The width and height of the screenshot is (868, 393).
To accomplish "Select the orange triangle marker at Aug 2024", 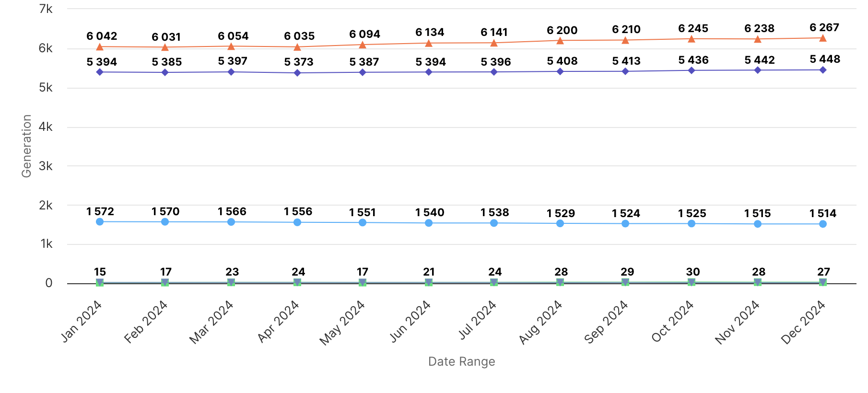I will 560,41.
